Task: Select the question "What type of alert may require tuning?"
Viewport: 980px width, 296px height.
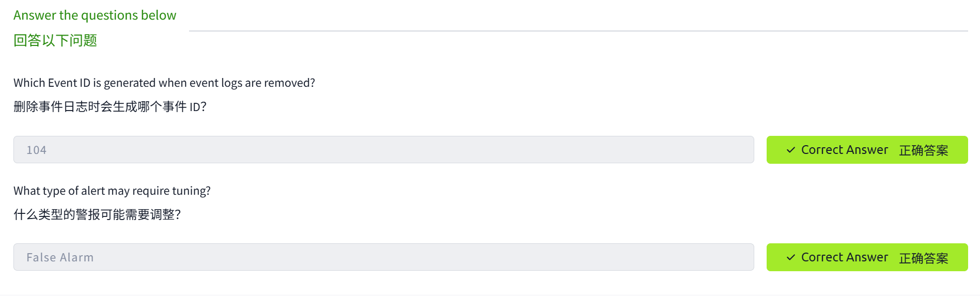Action: 112,191
